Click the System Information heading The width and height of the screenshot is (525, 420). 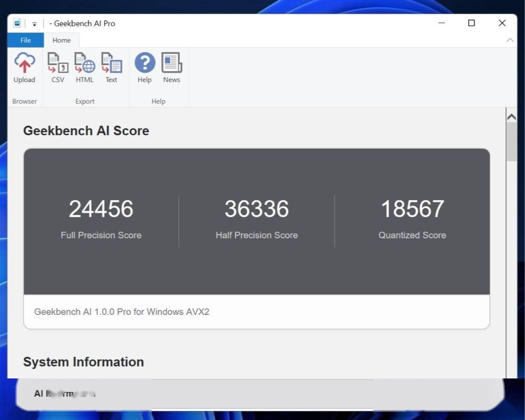tap(84, 362)
